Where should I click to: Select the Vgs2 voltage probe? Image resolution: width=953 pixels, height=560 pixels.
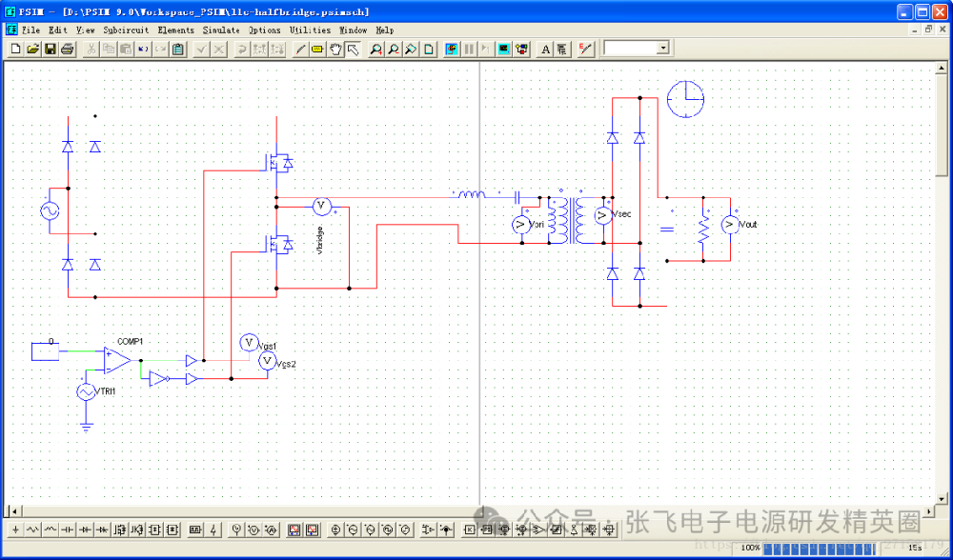[x=268, y=361]
